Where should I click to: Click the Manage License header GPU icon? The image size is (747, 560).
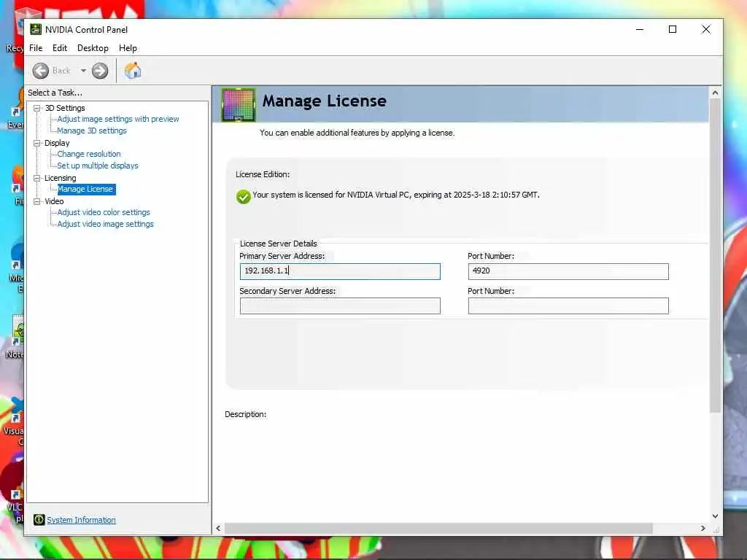pos(239,105)
